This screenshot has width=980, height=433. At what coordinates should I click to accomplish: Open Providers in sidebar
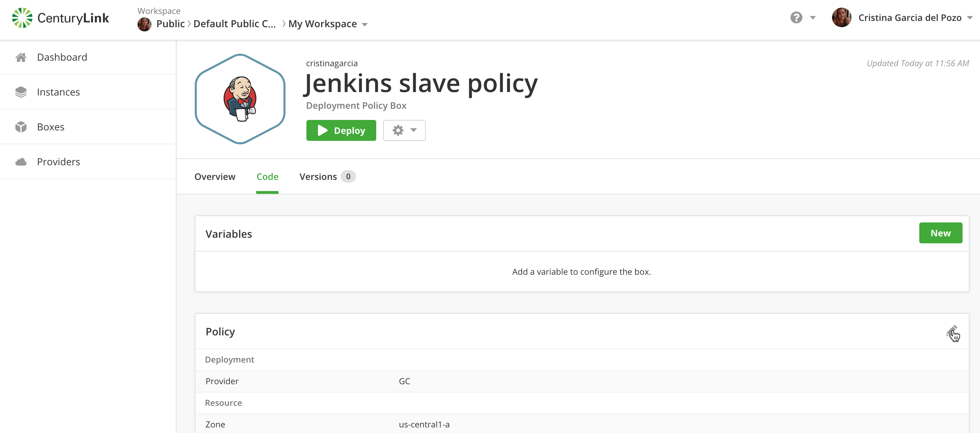(x=88, y=162)
